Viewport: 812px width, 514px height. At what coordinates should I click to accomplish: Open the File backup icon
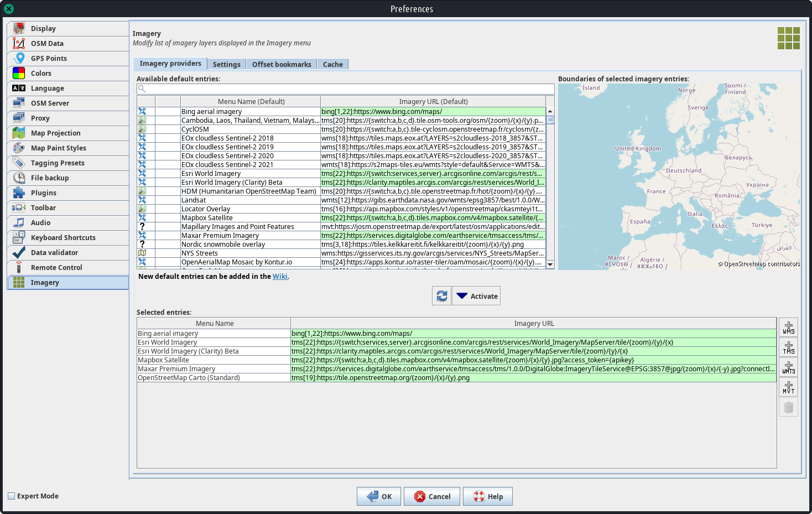[19, 178]
